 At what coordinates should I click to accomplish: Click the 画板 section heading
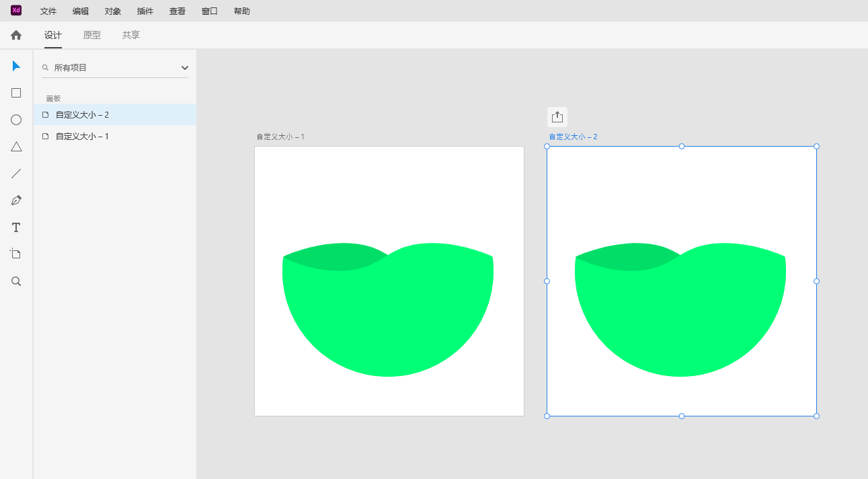pos(53,98)
